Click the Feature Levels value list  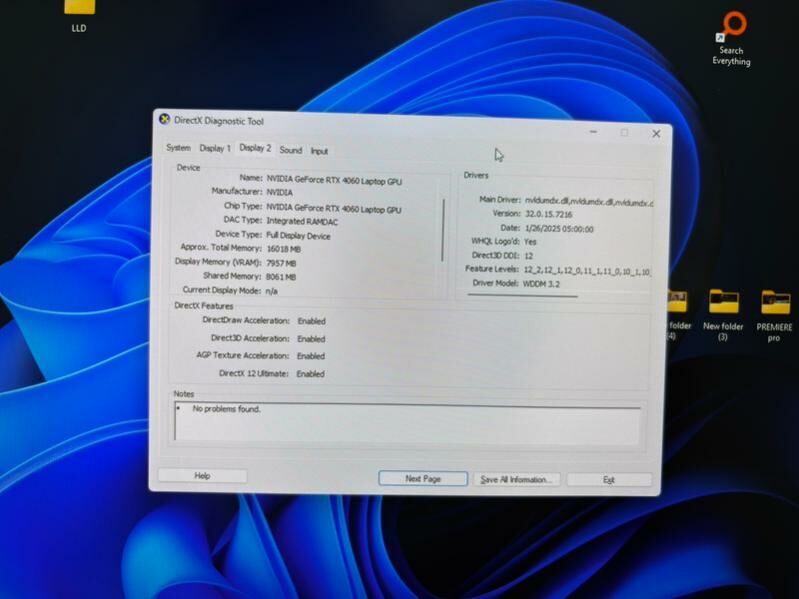pyautogui.click(x=587, y=271)
